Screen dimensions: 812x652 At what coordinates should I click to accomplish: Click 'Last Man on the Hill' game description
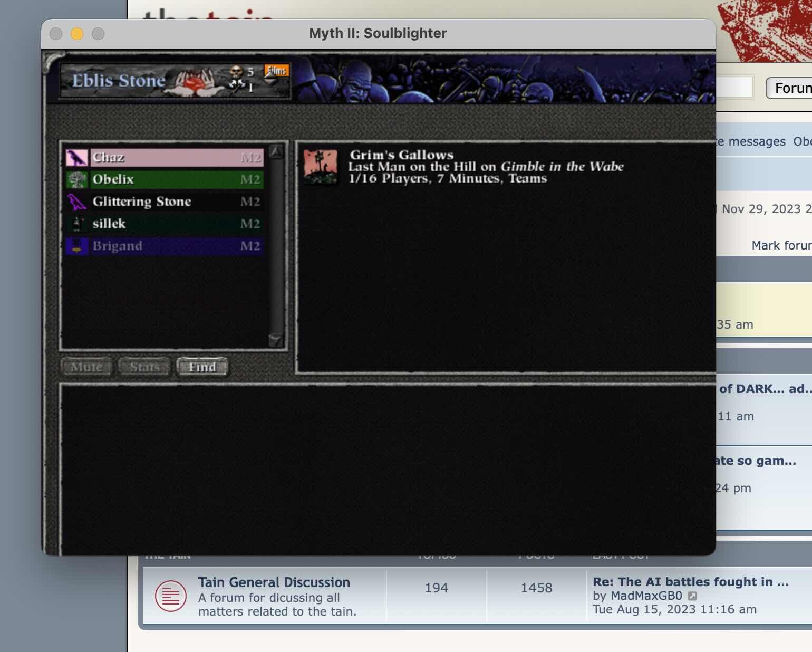[x=486, y=167]
